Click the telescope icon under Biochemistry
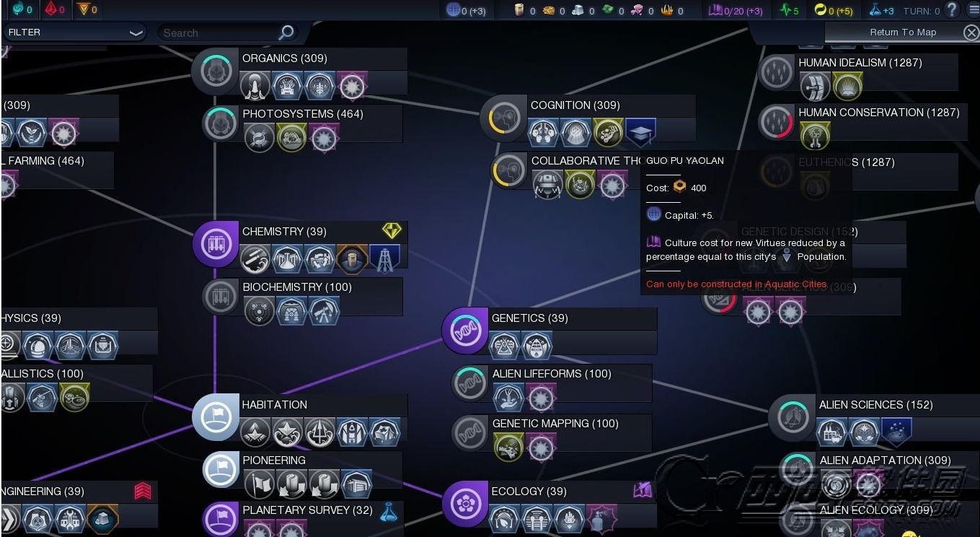The width and height of the screenshot is (980, 537). [323, 311]
